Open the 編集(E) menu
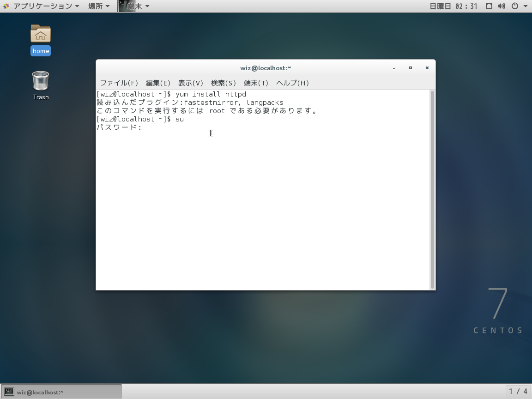This screenshot has height=399, width=532. (158, 83)
